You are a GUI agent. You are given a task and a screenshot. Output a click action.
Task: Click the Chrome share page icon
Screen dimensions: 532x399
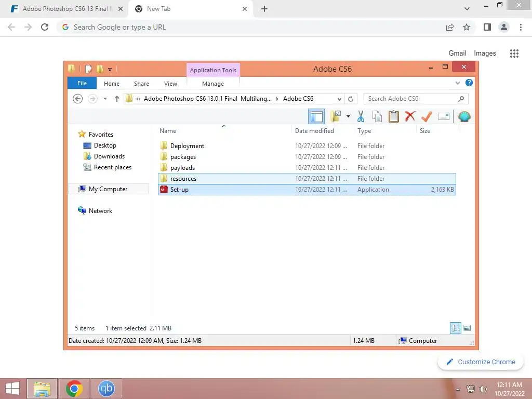(x=450, y=27)
